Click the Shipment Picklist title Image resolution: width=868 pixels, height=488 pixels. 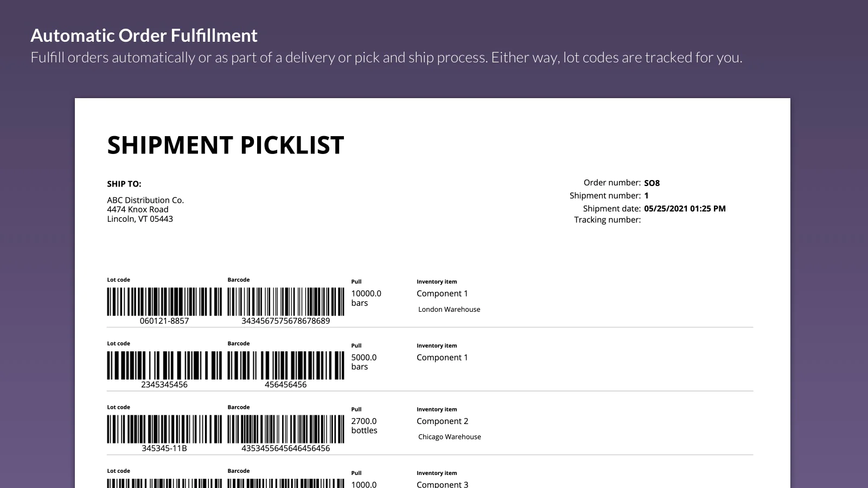coord(226,145)
